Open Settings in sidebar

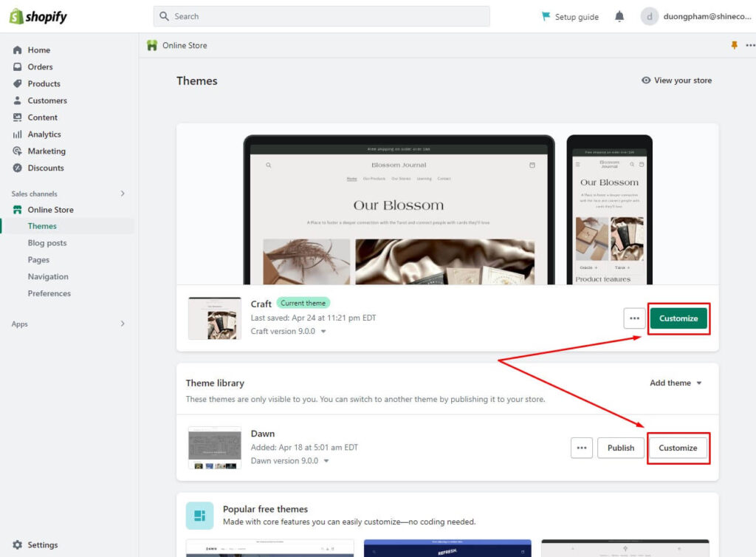pyautogui.click(x=42, y=545)
